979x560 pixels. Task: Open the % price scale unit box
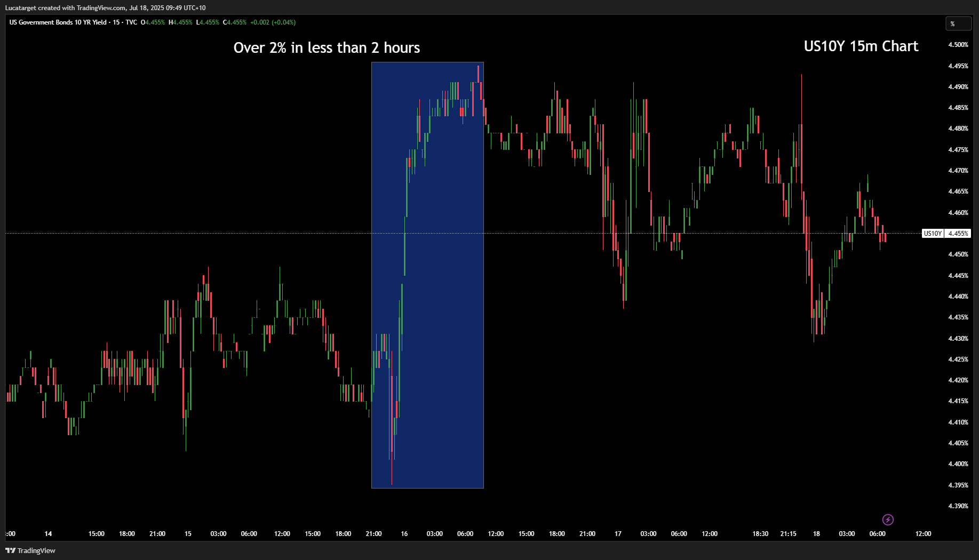coord(958,23)
